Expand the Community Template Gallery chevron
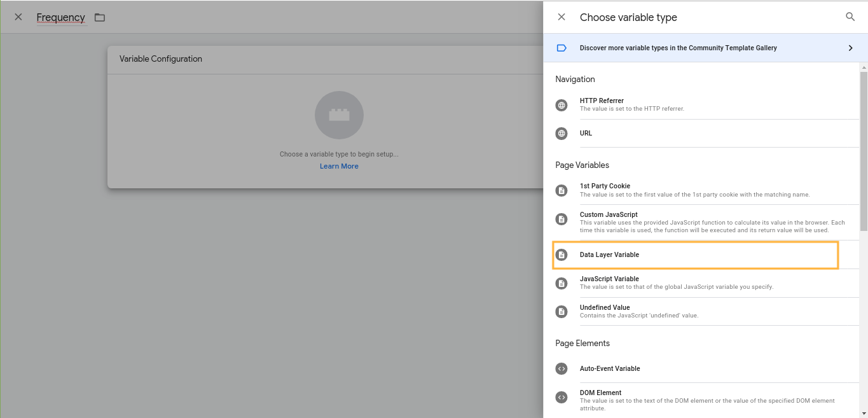The height and width of the screenshot is (418, 868). pyautogui.click(x=851, y=48)
